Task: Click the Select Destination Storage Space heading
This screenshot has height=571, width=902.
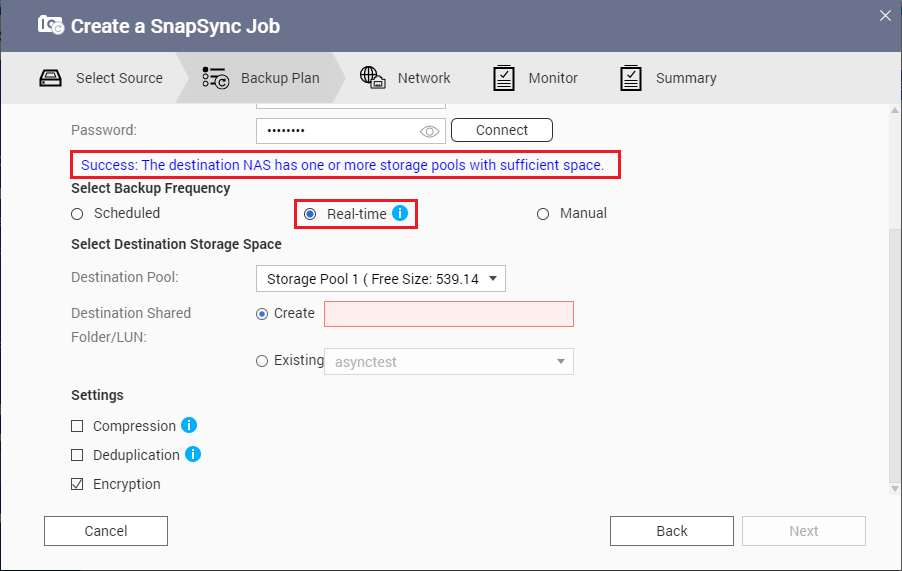Action: 176,244
